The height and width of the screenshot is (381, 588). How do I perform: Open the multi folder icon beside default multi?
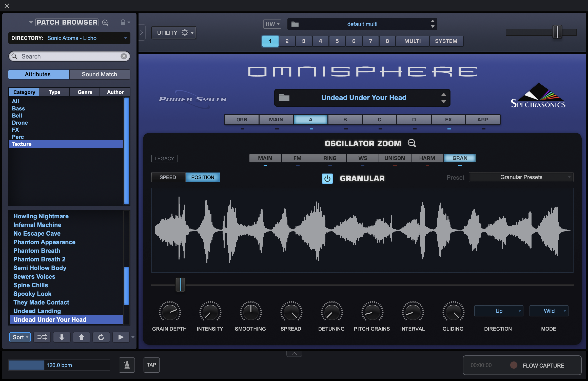pos(295,24)
